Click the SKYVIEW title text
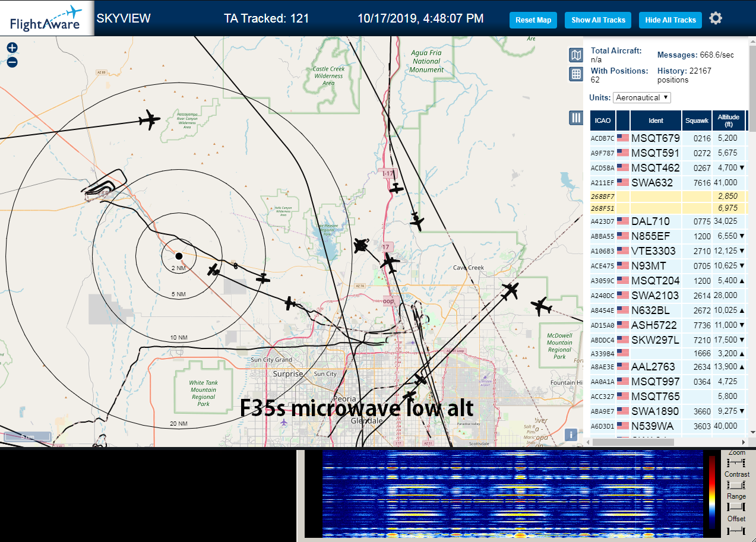This screenshot has width=756, height=542. point(124,18)
